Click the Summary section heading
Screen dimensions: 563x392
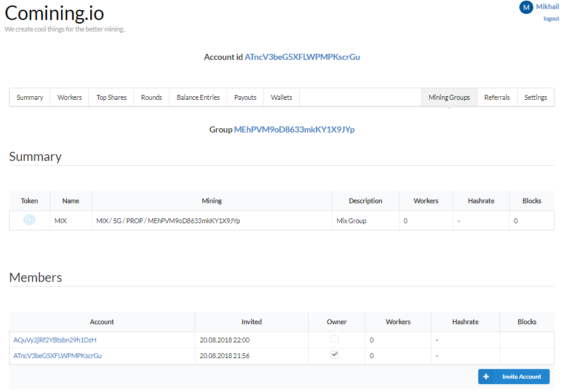(x=35, y=157)
